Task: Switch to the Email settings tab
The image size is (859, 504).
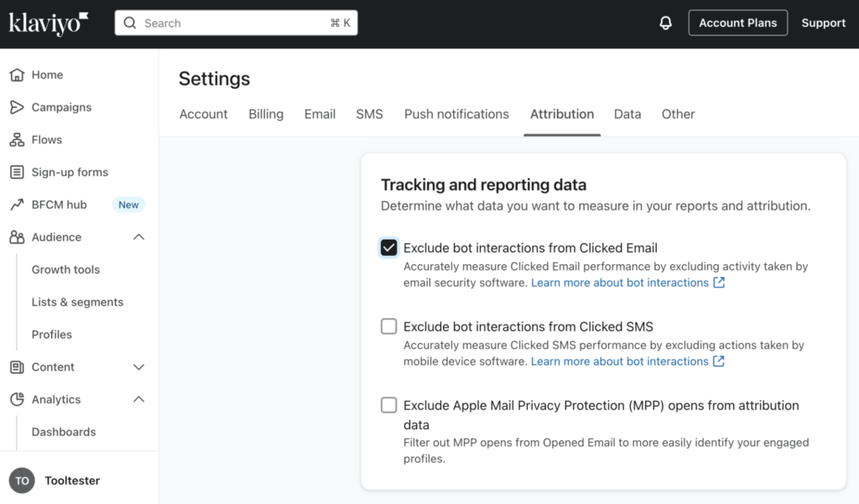Action: pyautogui.click(x=320, y=114)
